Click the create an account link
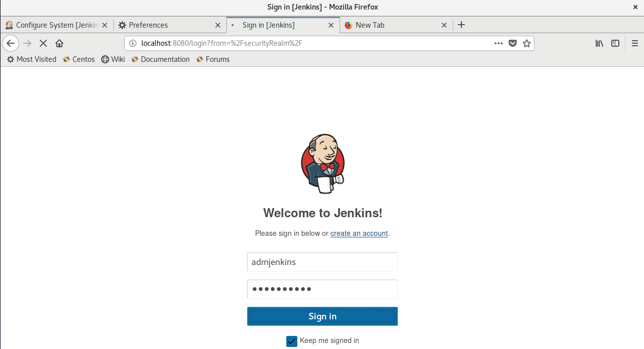The height and width of the screenshot is (349, 644). pyautogui.click(x=359, y=233)
